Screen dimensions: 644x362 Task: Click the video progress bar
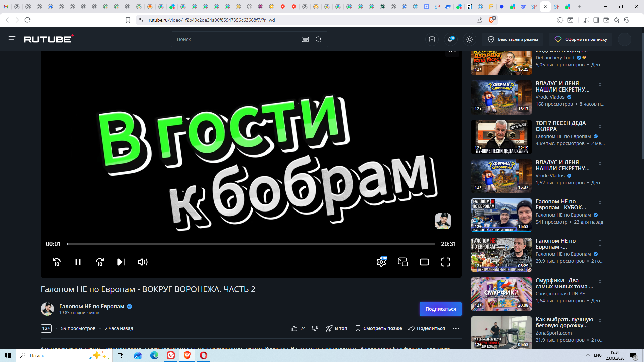(251, 244)
